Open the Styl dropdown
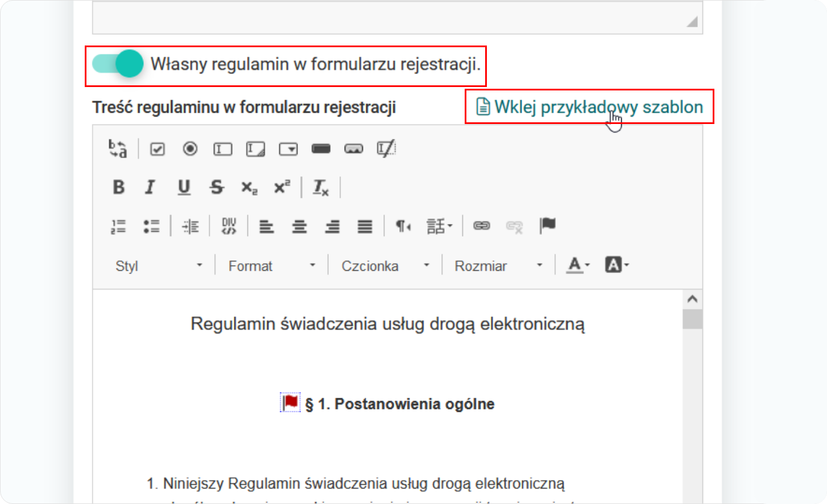The width and height of the screenshot is (827, 504). (158, 266)
